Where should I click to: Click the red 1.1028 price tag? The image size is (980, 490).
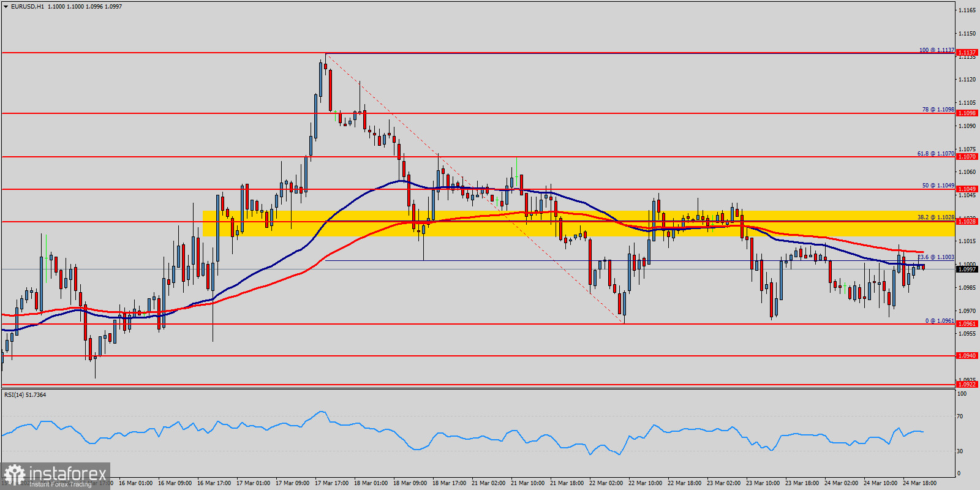(x=967, y=222)
